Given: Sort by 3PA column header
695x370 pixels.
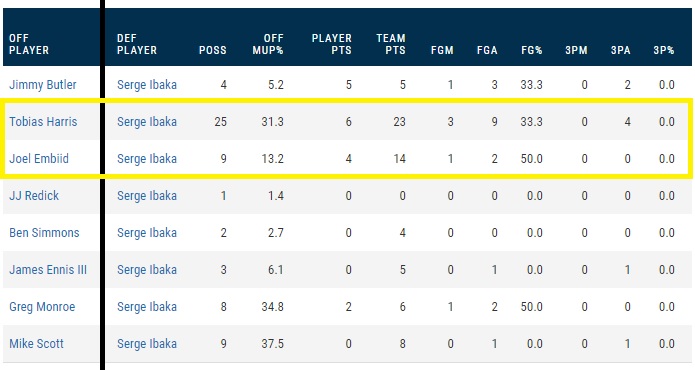Looking at the screenshot, I should (621, 50).
